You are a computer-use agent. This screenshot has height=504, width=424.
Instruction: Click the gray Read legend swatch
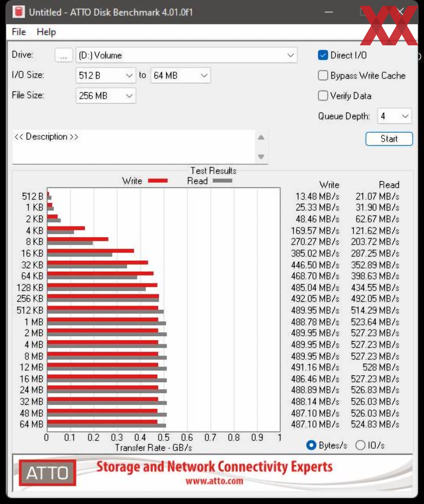coord(222,181)
